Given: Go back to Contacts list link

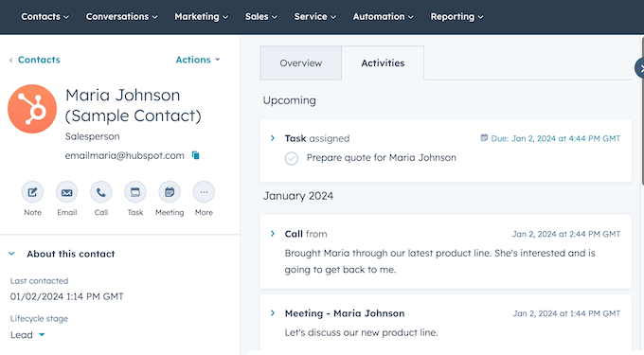Looking at the screenshot, I should click(34, 60).
